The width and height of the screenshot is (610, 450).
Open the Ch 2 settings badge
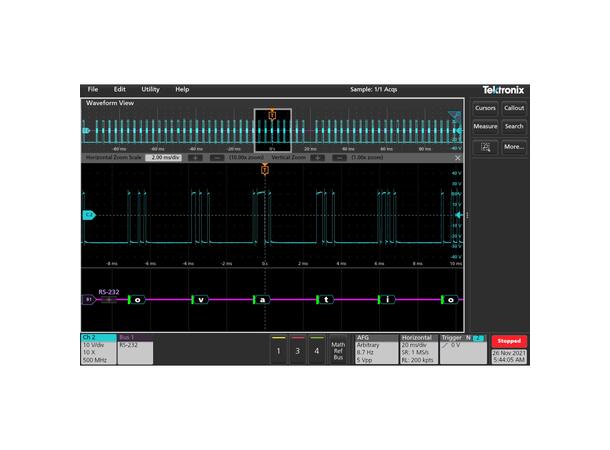point(98,349)
